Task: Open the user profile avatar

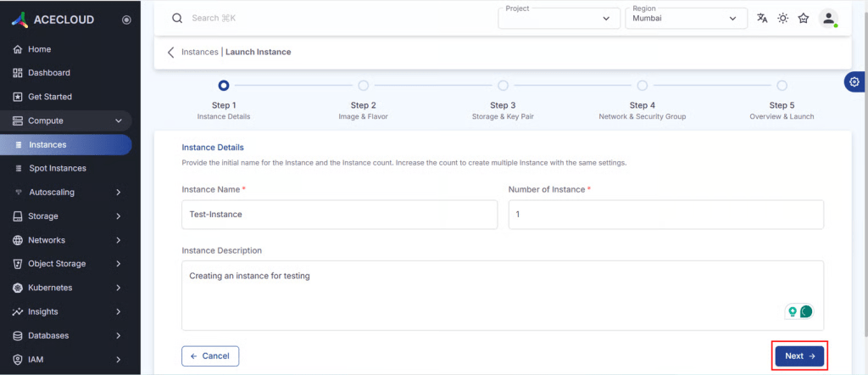Action: 828,19
